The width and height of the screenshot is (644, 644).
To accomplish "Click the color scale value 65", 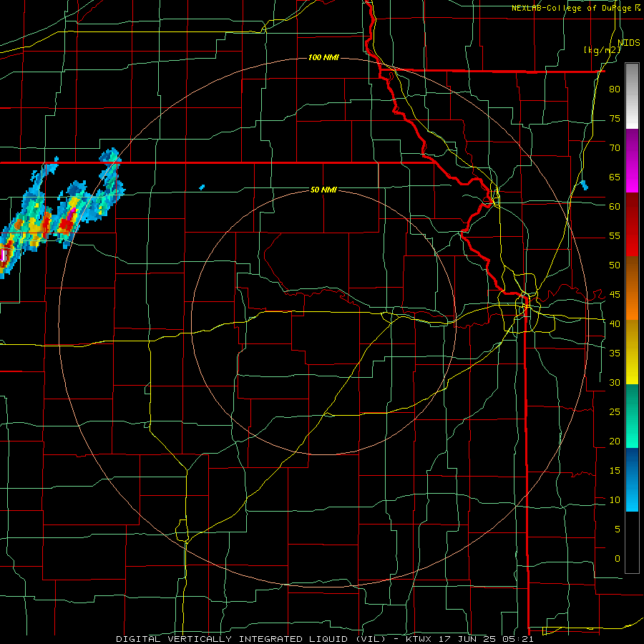I will [615, 177].
